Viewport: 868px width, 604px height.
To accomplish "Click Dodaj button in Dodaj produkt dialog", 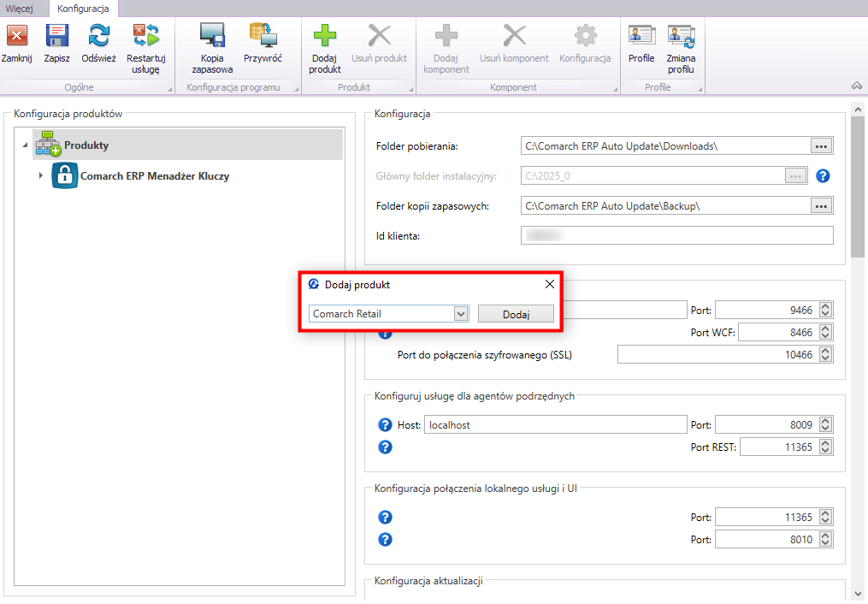I will (x=516, y=314).
